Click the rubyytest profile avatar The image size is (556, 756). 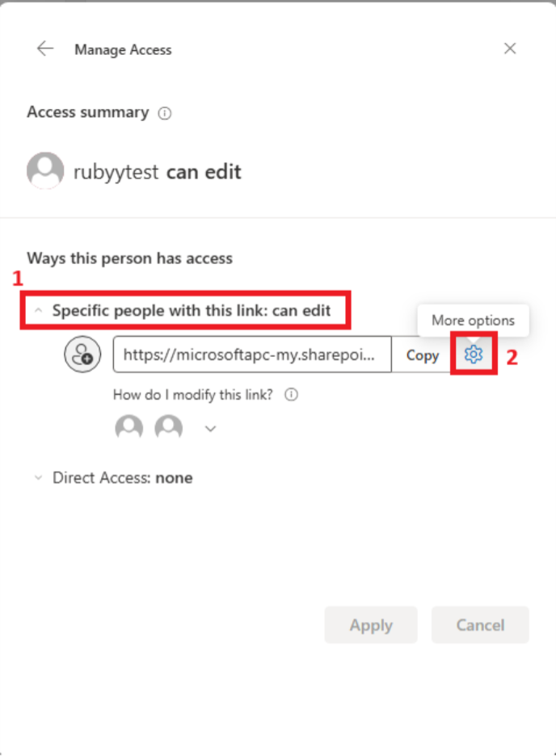(x=45, y=170)
